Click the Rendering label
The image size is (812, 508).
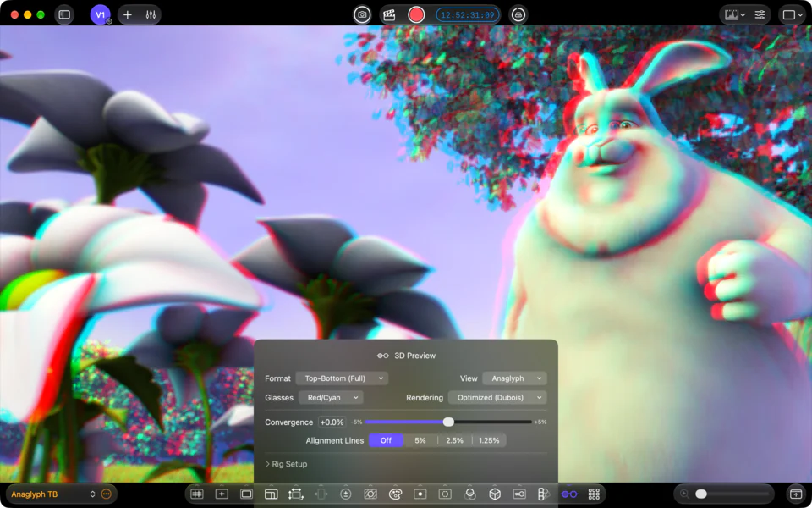(425, 398)
